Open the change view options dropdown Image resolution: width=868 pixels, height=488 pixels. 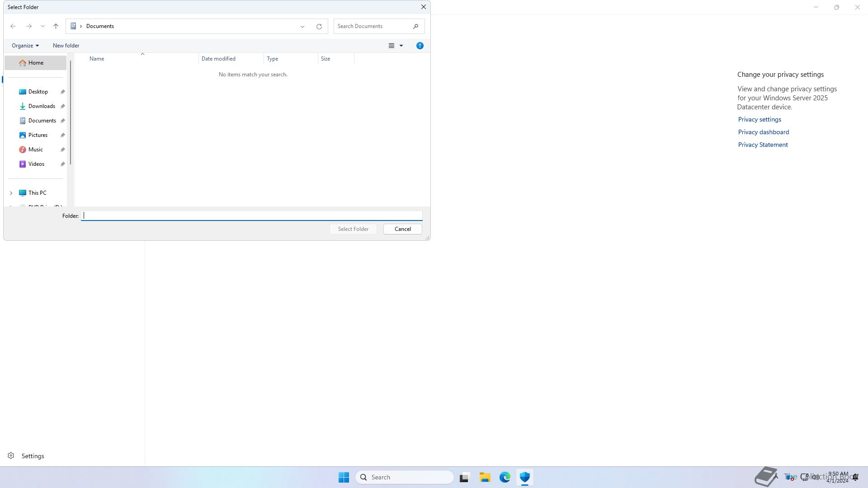(401, 46)
